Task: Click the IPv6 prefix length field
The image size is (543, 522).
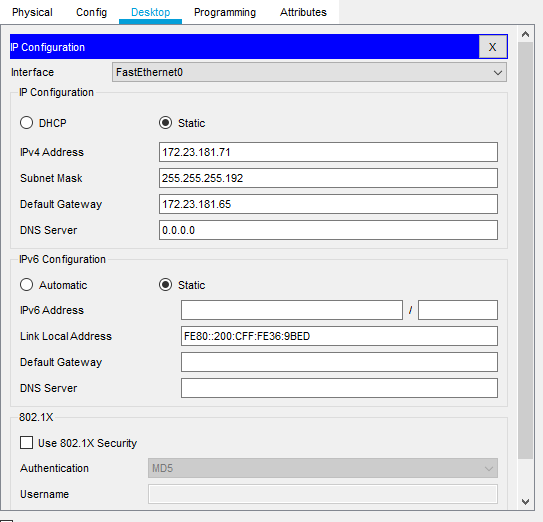Action: coord(458,310)
